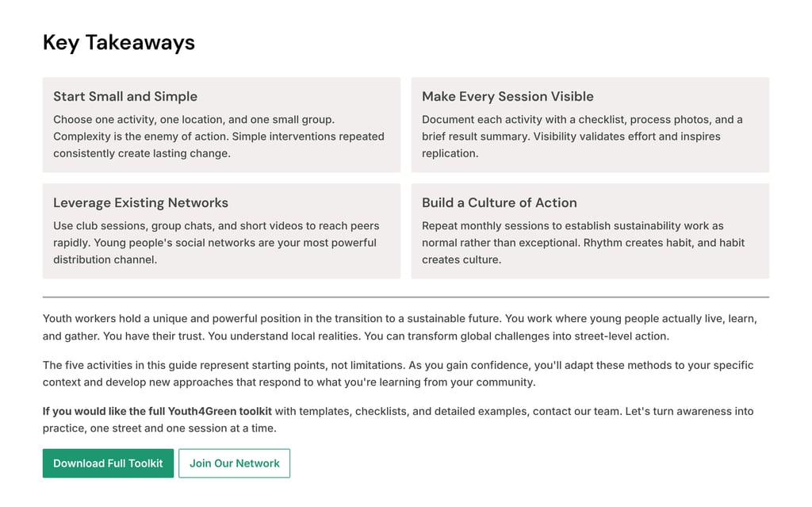Click the Key Takeaways heading
The height and width of the screenshot is (507, 812).
119,42
